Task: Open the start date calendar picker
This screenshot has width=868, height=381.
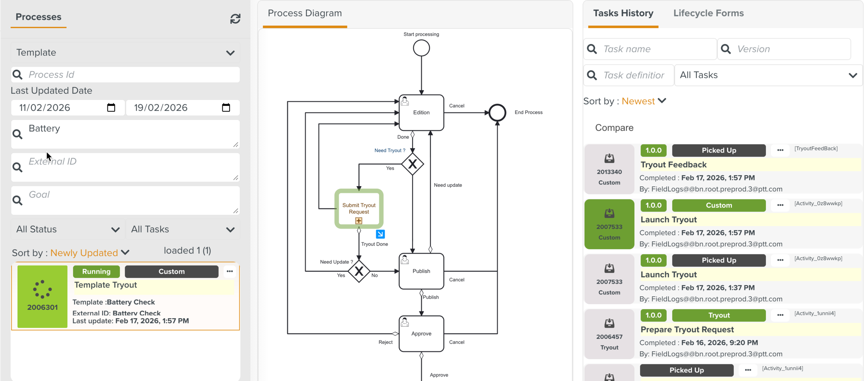Action: pos(111,108)
